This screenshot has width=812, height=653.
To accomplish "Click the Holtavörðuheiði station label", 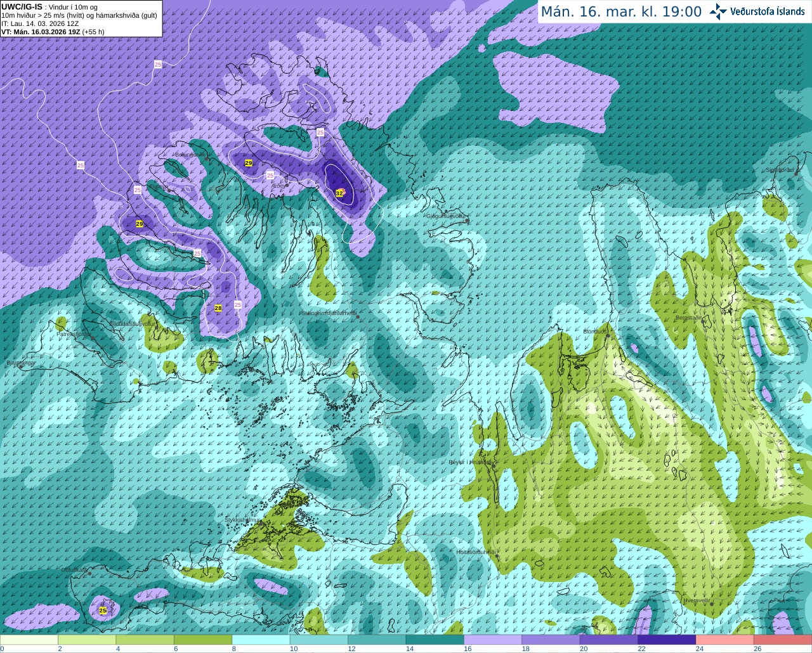I will coord(476,552).
